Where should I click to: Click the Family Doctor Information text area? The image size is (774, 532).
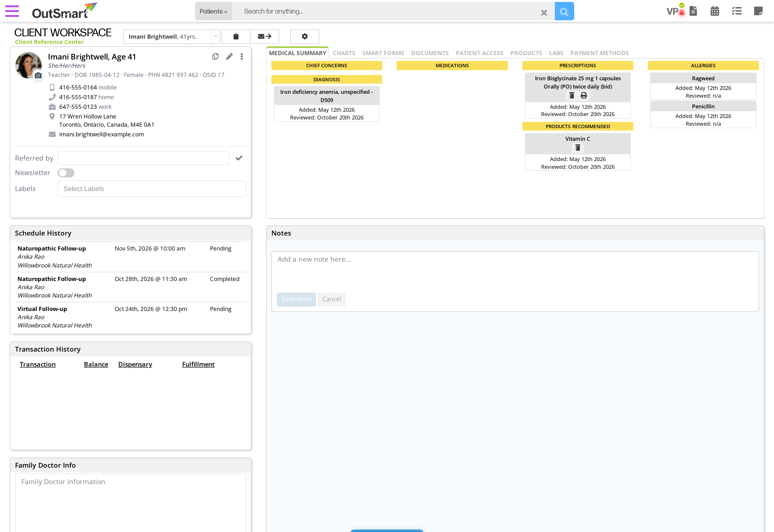pyautogui.click(x=131, y=503)
